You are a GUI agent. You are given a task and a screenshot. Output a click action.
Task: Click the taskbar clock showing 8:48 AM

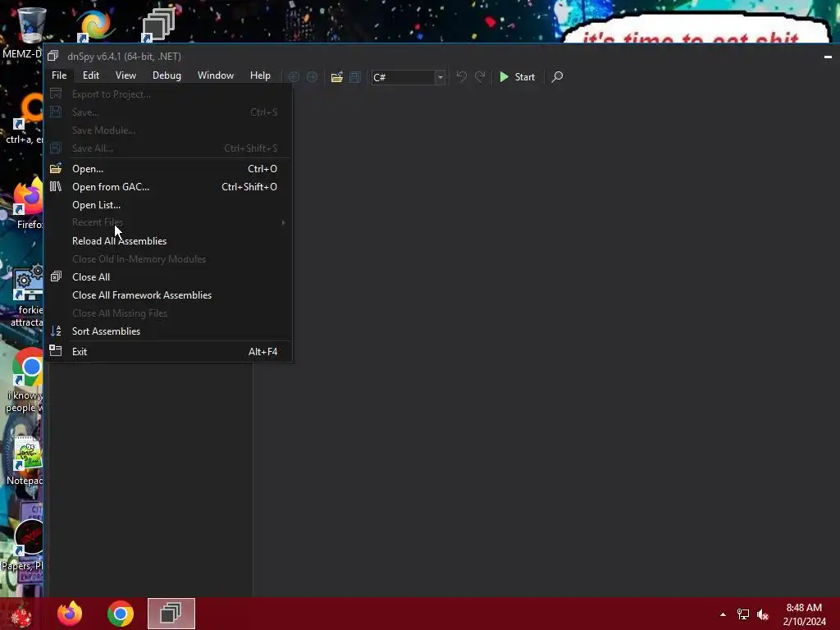click(804, 614)
